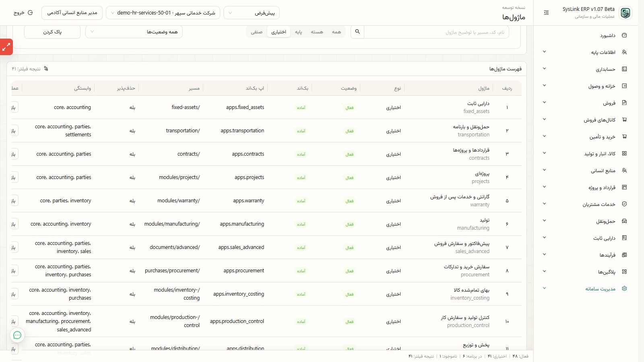
Task: Click the قرارداد و پروژه icon
Action: (624, 187)
